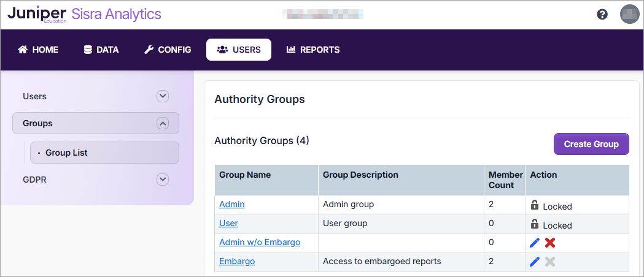
Task: Expand the Users sidebar section
Action: 162,96
